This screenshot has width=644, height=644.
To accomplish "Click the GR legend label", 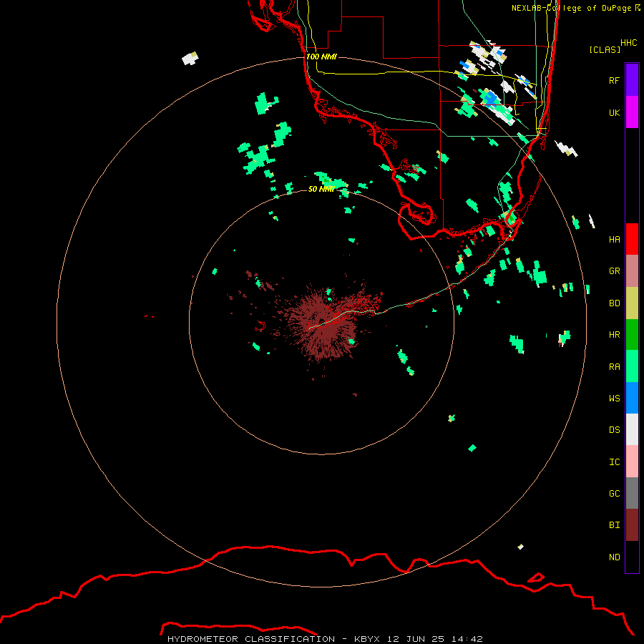I will click(614, 271).
